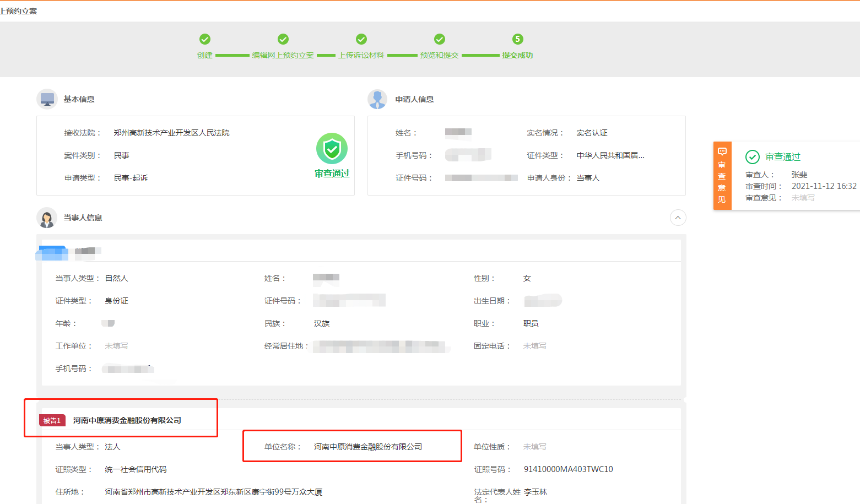Click the 未填写 value next to 固定电话
Image resolution: width=860 pixels, height=504 pixels.
535,346
